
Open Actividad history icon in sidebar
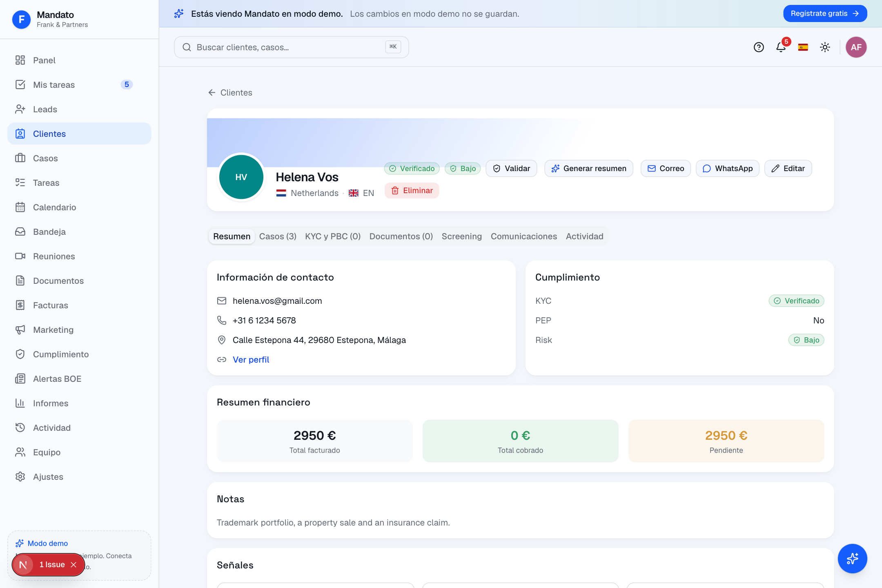20,428
